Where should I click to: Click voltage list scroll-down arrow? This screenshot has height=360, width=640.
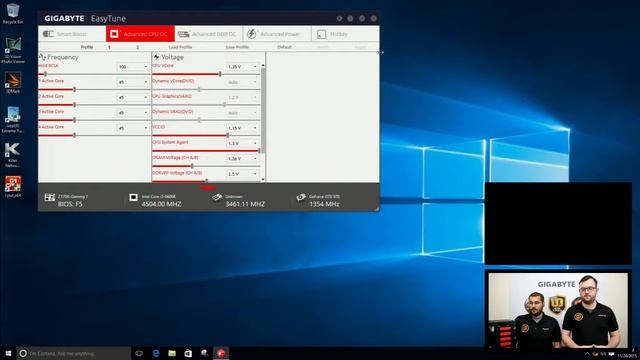click(263, 179)
